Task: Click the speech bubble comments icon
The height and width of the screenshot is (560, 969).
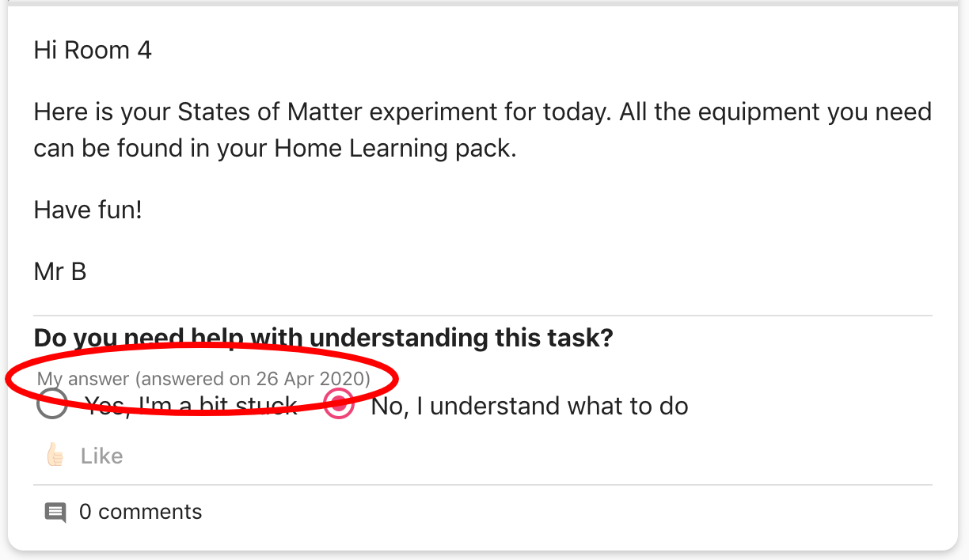Action: point(55,512)
